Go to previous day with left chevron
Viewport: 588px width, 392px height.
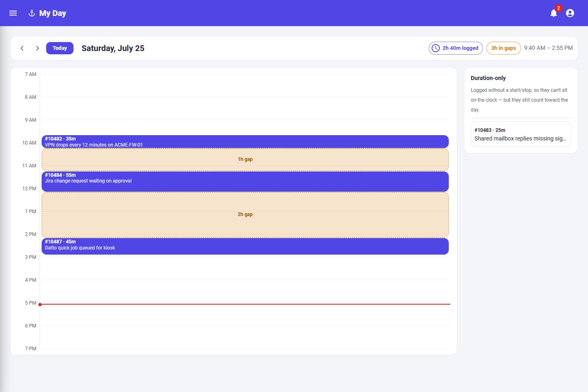22,48
